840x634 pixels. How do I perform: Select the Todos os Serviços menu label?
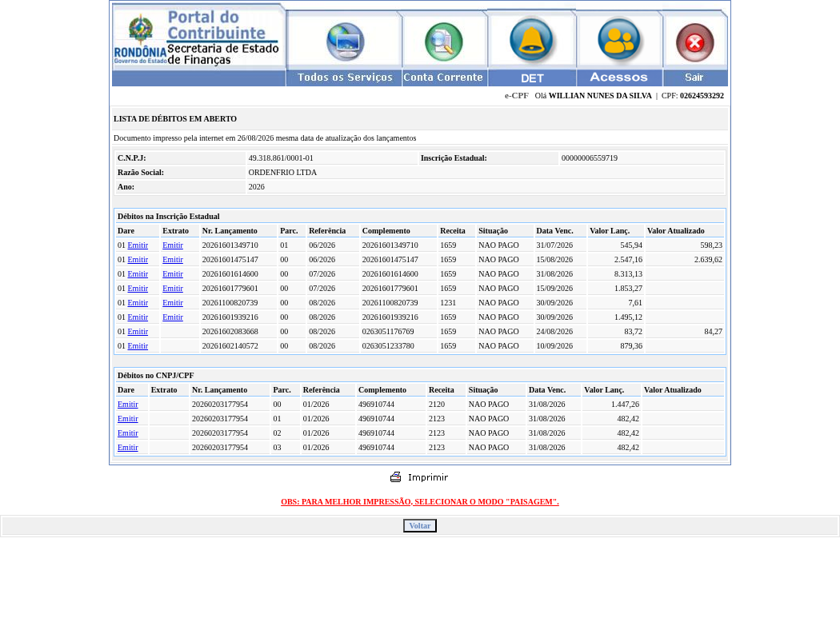pyautogui.click(x=345, y=78)
